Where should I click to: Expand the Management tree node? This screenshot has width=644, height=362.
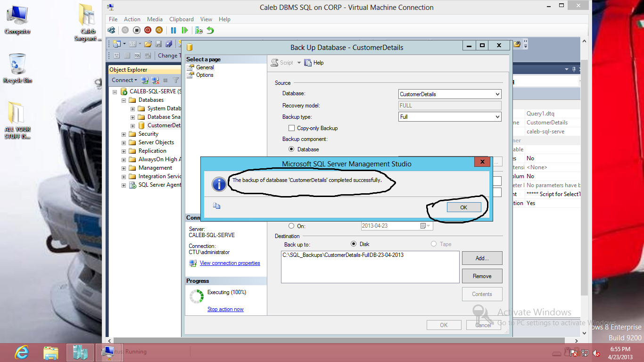(x=124, y=168)
